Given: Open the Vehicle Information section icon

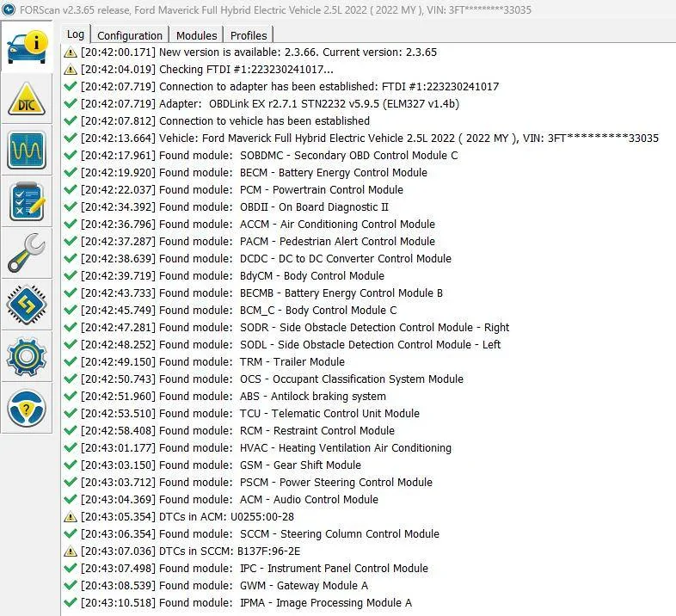Looking at the screenshot, I should pos(28,46).
